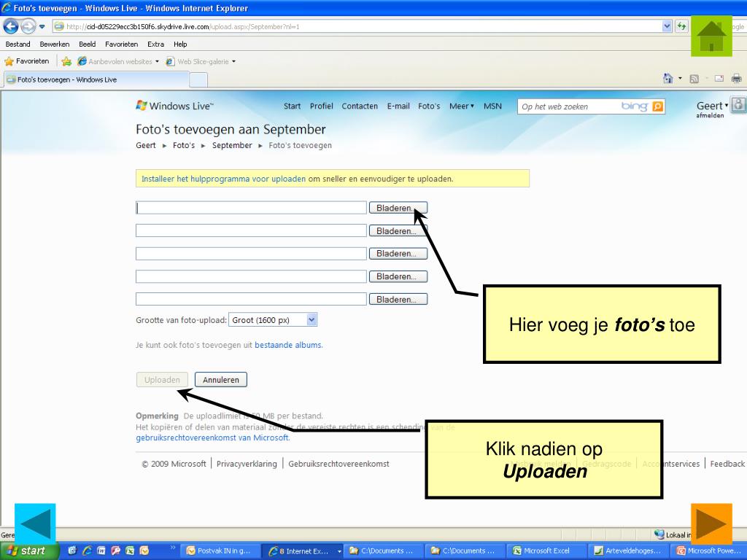747x560 pixels.
Task: Go to Profiel in Windows Live
Action: [x=321, y=106]
